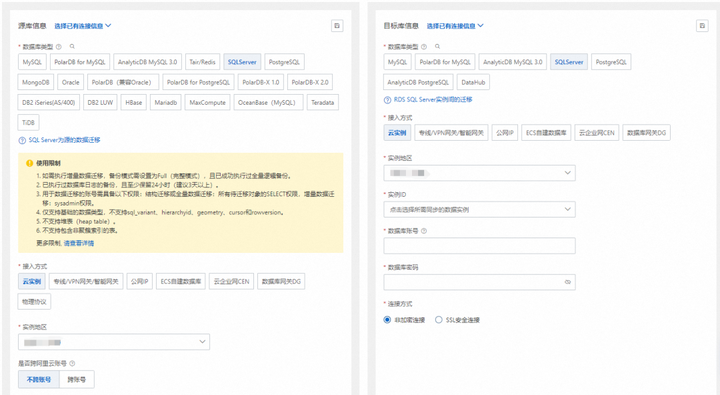Select source 公网IP access method

tap(140, 282)
